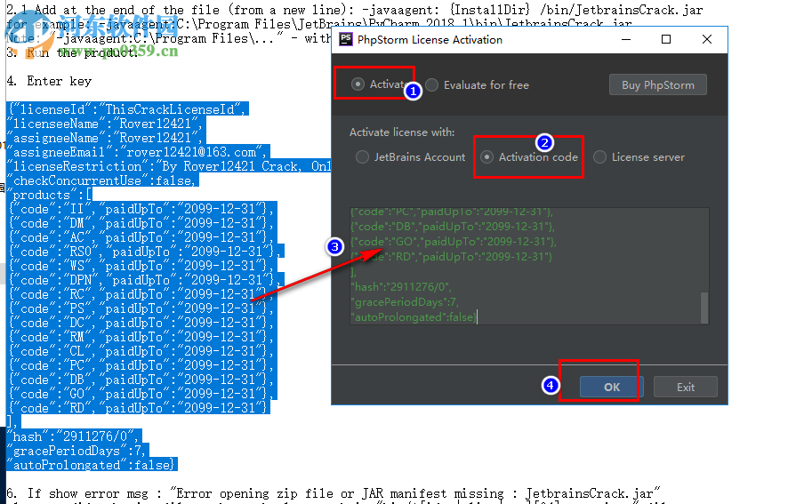812x504 pixels.
Task: Select Activation code license method
Action: point(486,156)
